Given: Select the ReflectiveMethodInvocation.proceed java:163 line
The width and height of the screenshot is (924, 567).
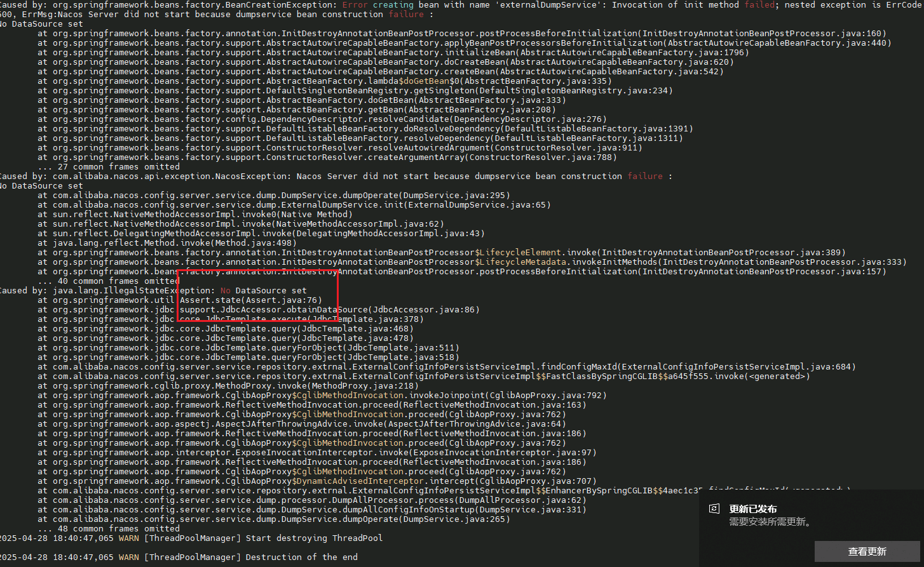Looking at the screenshot, I should (x=311, y=404).
